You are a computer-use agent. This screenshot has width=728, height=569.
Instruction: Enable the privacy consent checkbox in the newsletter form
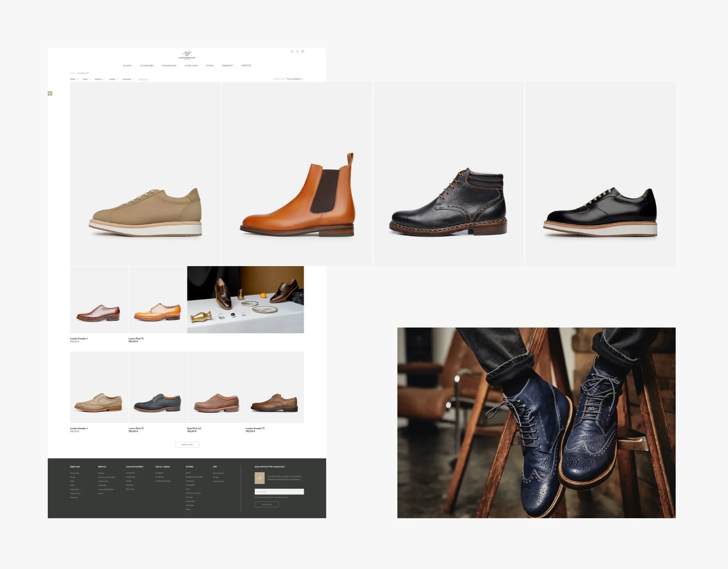click(256, 497)
